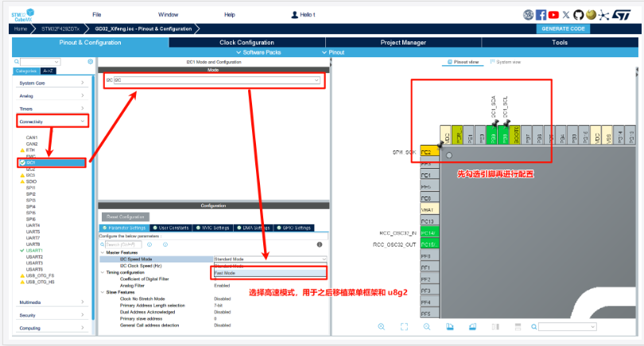Expand the Computing category
This screenshot has width=644, height=346.
point(52,328)
